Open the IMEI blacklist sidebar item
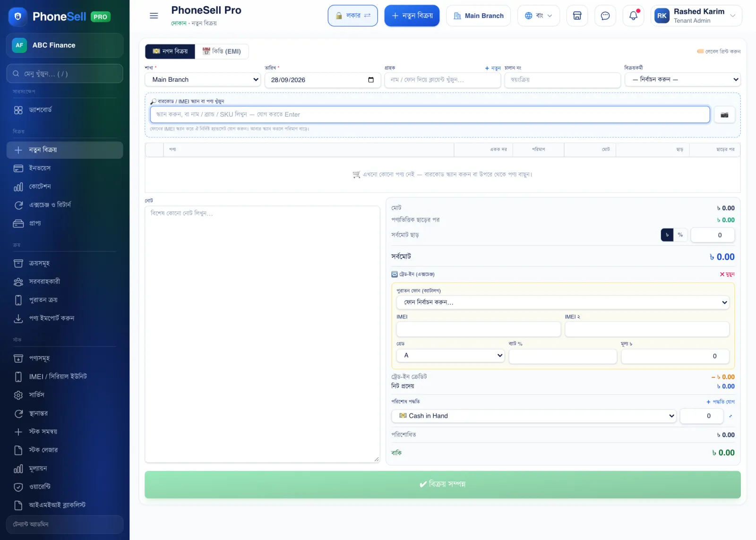This screenshot has width=756, height=540. (65, 505)
